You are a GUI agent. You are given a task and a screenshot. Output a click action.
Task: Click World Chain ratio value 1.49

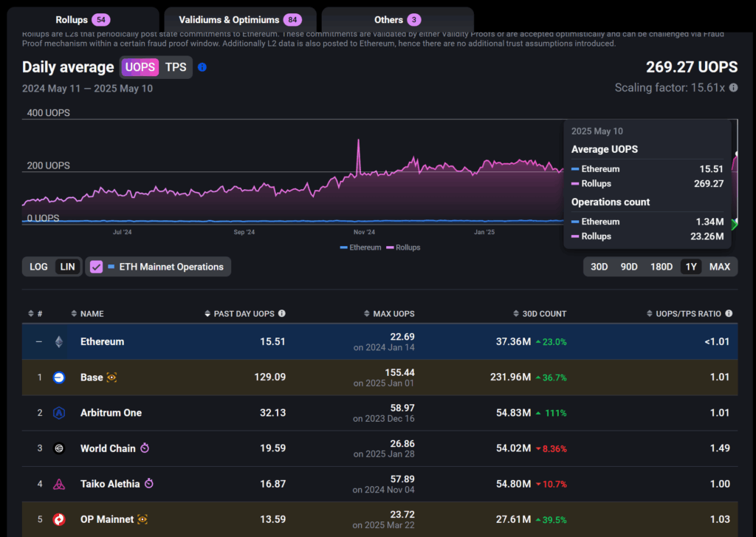pyautogui.click(x=720, y=448)
